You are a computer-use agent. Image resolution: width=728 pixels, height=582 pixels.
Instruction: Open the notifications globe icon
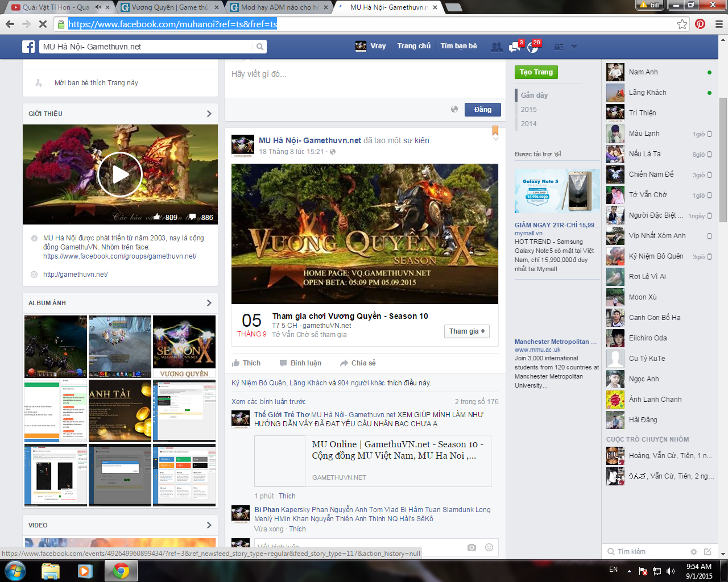tap(533, 47)
